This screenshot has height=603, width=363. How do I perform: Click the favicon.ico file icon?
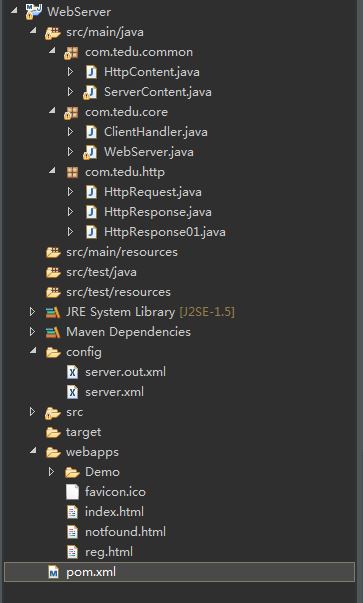tap(72, 492)
